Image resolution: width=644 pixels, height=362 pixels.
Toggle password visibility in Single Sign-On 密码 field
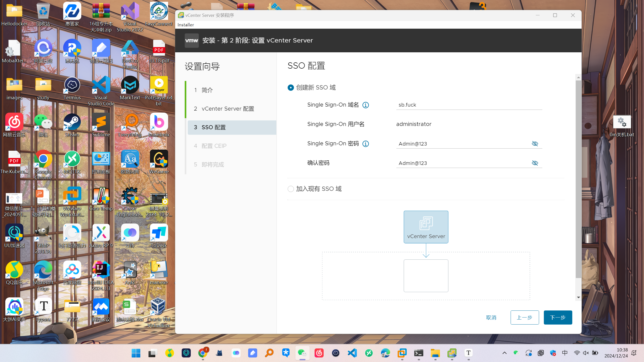coord(535,144)
